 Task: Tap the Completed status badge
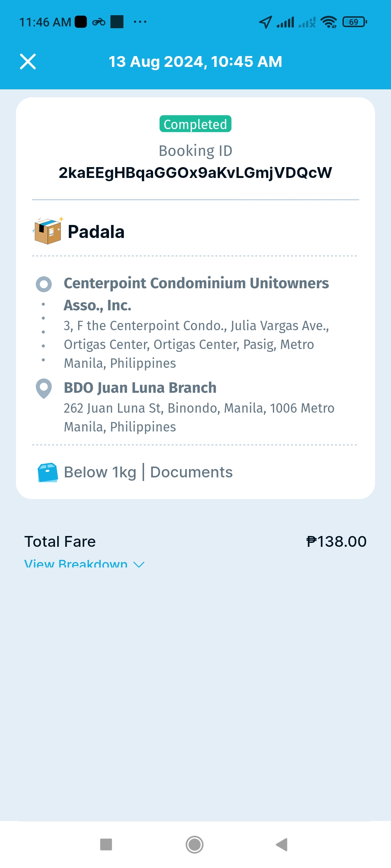[x=195, y=124]
